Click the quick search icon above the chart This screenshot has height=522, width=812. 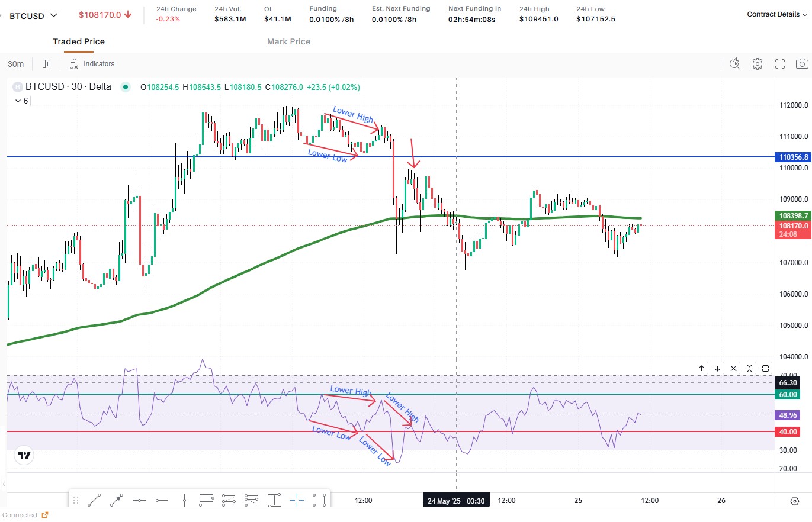[735, 64]
